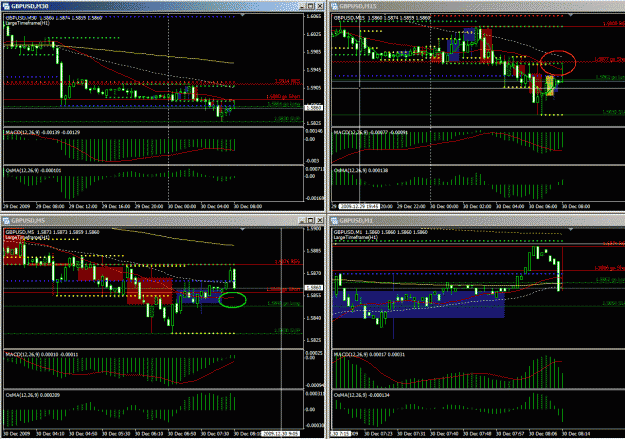
Task: Select 'go Short' line label in M30 chart
Action: 283,96
